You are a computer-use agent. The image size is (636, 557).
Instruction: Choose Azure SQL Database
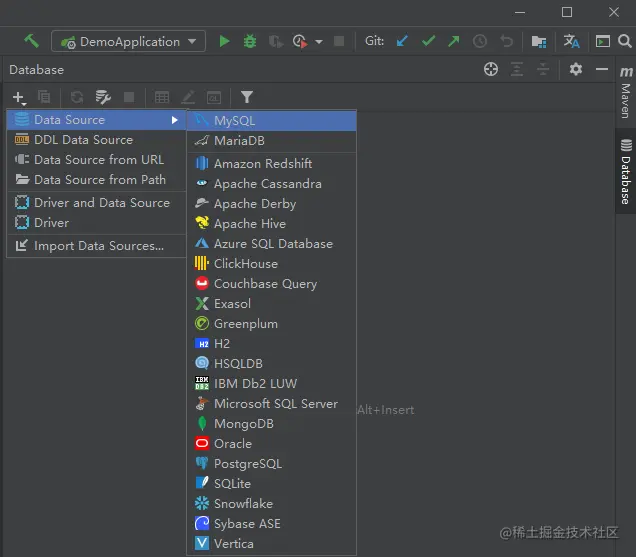coord(272,244)
